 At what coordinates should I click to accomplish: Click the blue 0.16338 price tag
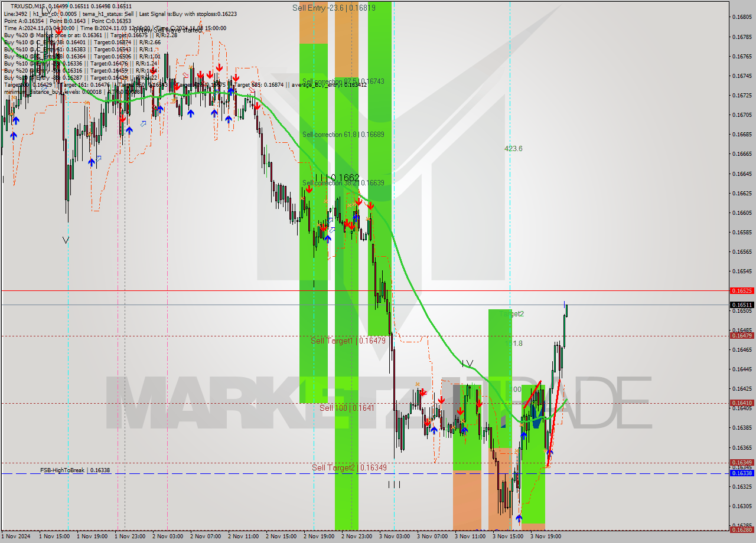click(x=742, y=473)
